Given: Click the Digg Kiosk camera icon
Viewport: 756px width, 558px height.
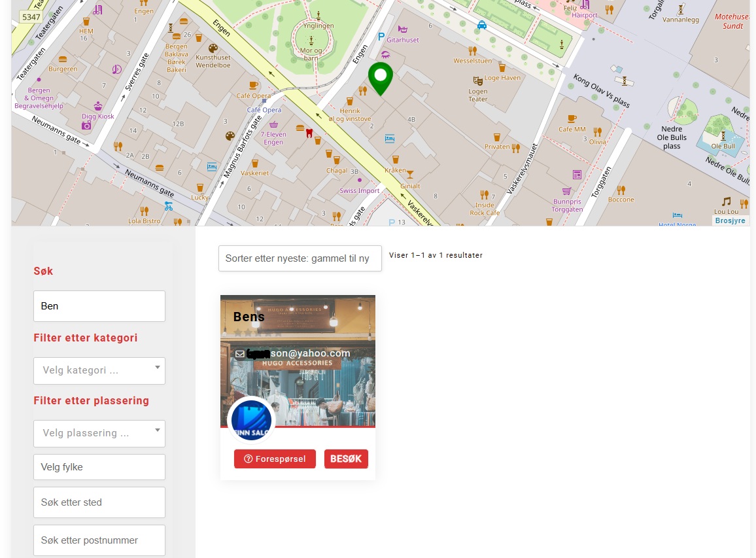Looking at the screenshot, I should pos(86,125).
